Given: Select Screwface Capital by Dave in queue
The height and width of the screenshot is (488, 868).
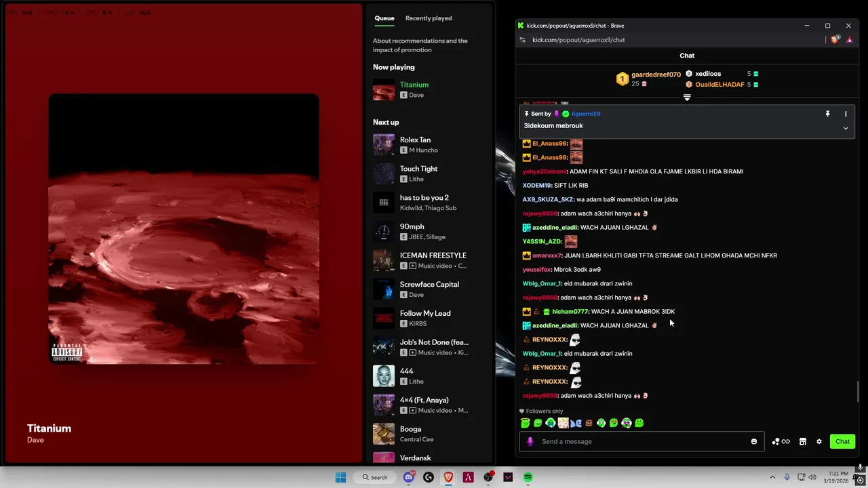Looking at the screenshot, I should click(x=431, y=289).
